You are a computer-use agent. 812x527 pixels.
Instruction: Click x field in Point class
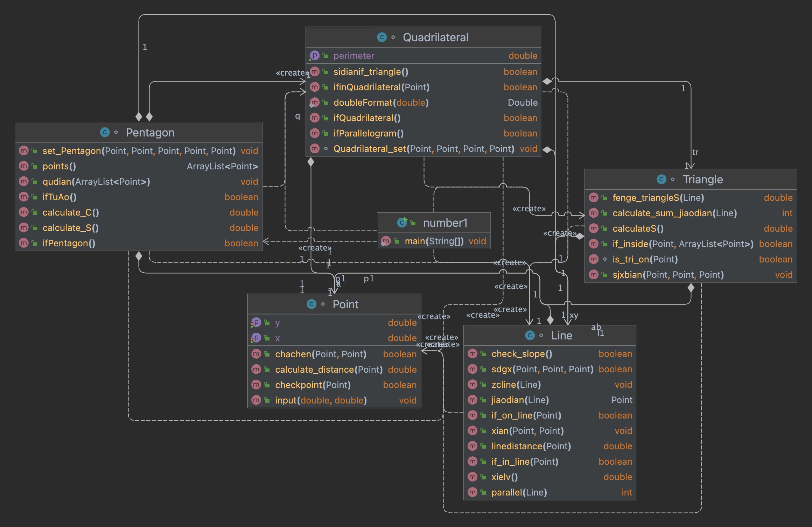coord(277,338)
